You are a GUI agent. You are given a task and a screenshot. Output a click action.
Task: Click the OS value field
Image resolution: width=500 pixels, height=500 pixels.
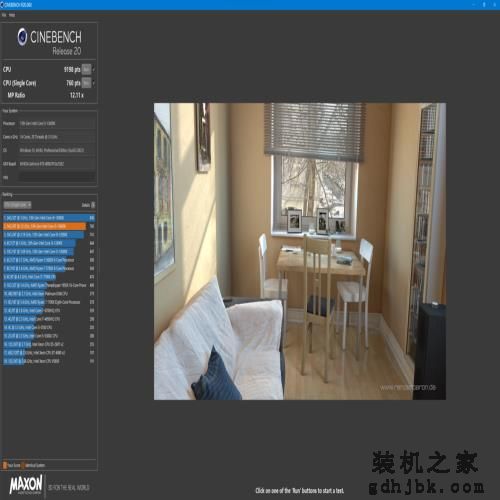57,150
